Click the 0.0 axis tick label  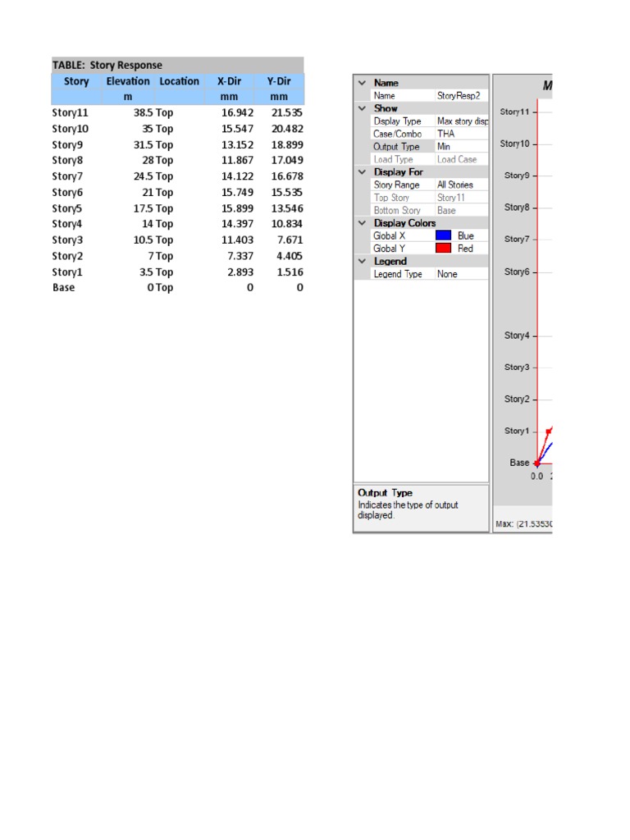(x=536, y=477)
